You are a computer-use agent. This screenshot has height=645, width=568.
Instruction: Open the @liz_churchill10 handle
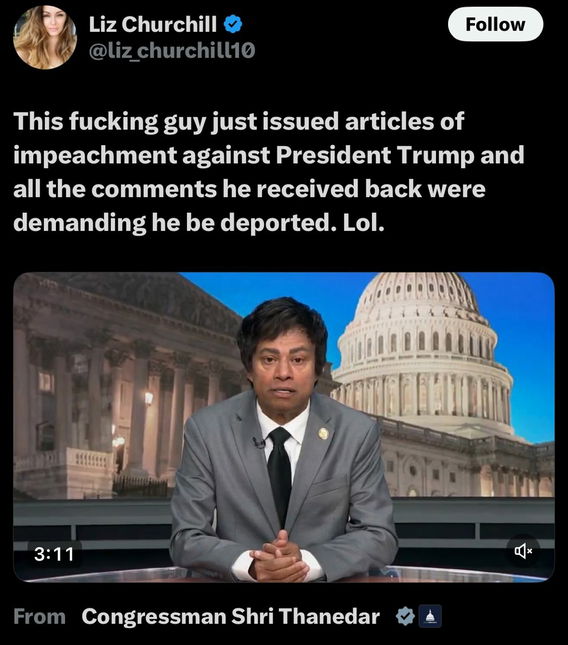172,51
